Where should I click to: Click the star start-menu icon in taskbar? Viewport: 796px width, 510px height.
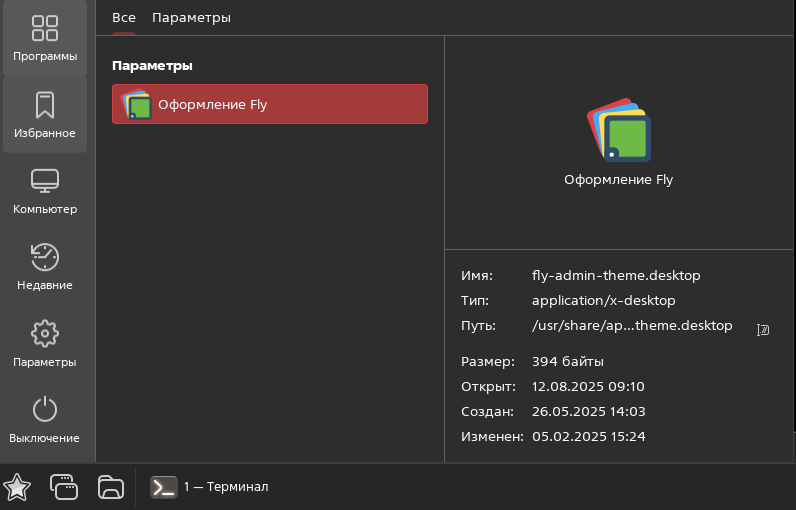[17, 487]
